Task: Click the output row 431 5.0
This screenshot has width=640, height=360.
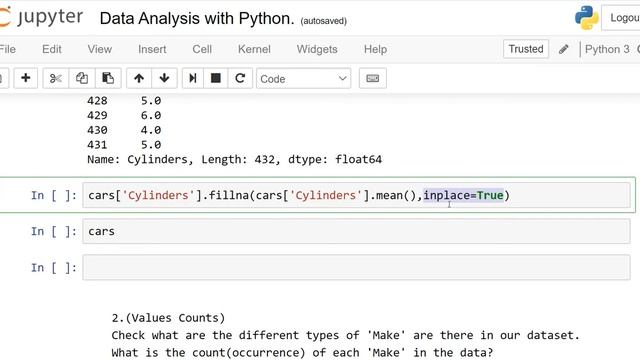Action: tap(124, 144)
